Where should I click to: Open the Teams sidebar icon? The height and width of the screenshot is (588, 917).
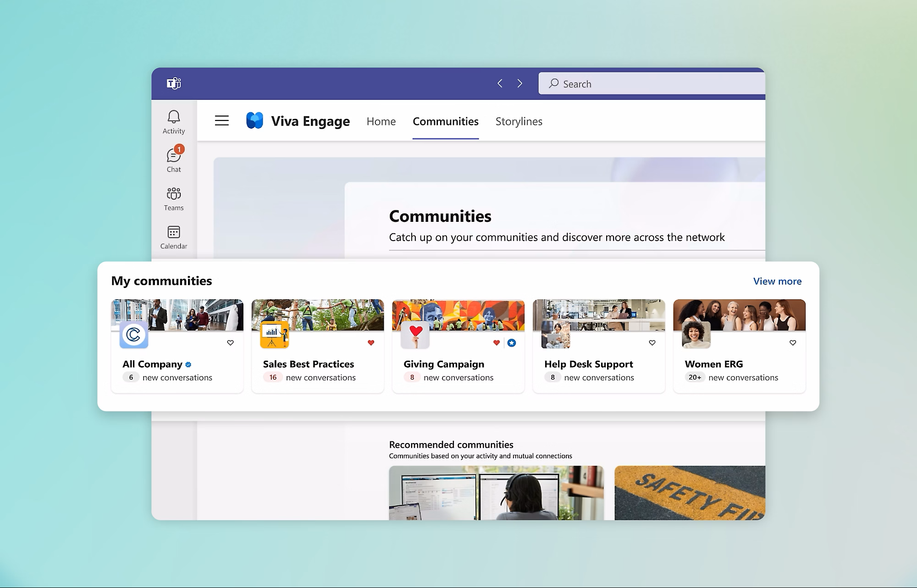(173, 198)
